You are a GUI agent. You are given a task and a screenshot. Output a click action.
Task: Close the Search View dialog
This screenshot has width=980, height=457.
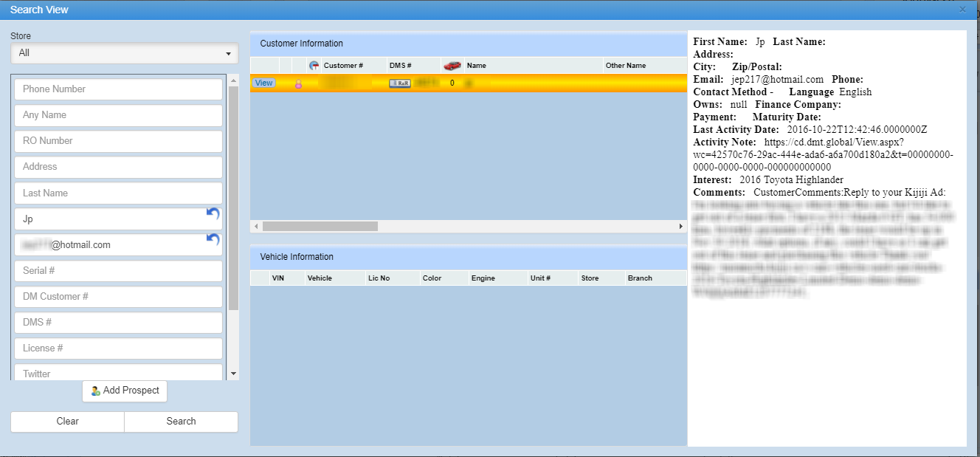962,10
